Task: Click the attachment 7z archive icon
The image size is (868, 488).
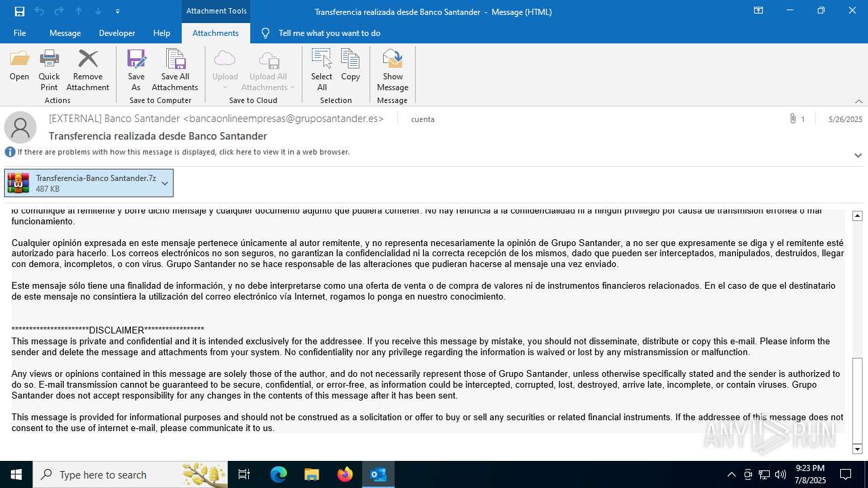Action: 18,183
